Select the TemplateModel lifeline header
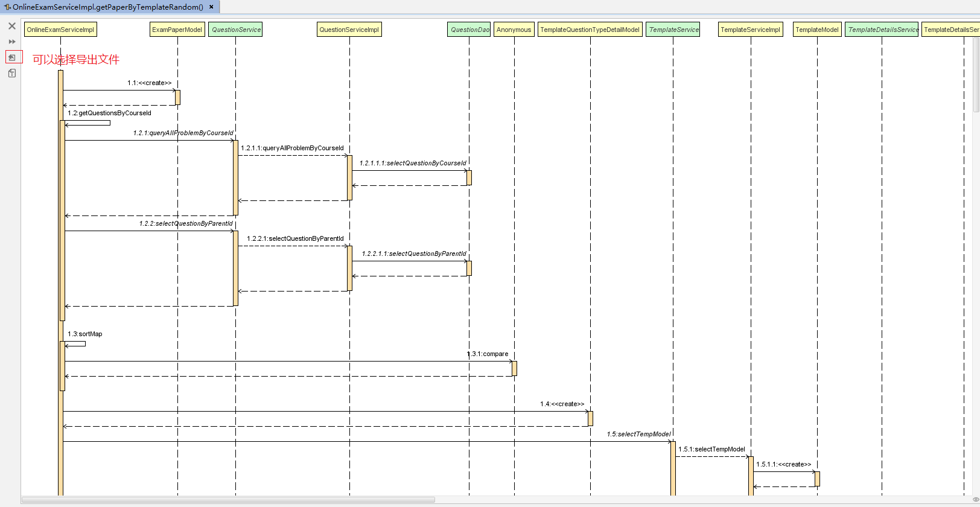This screenshot has width=980, height=507. coord(817,30)
